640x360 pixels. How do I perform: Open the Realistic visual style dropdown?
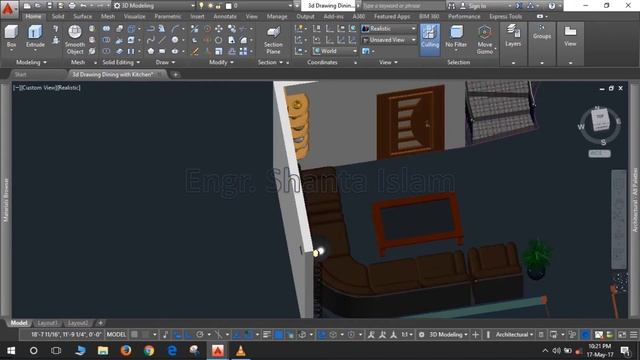(389, 29)
